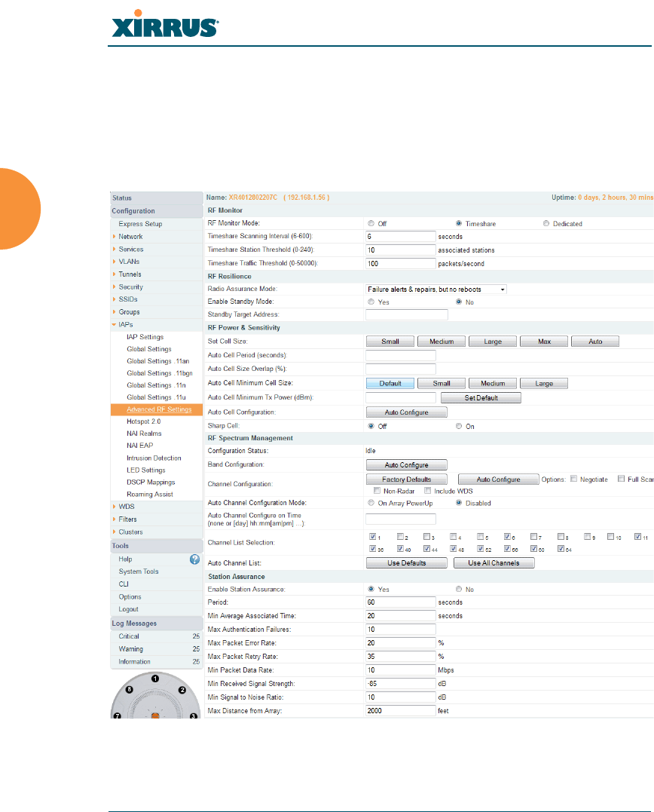This screenshot has width=654, height=812.
Task: Open the Help question mark icon
Action: [x=194, y=559]
